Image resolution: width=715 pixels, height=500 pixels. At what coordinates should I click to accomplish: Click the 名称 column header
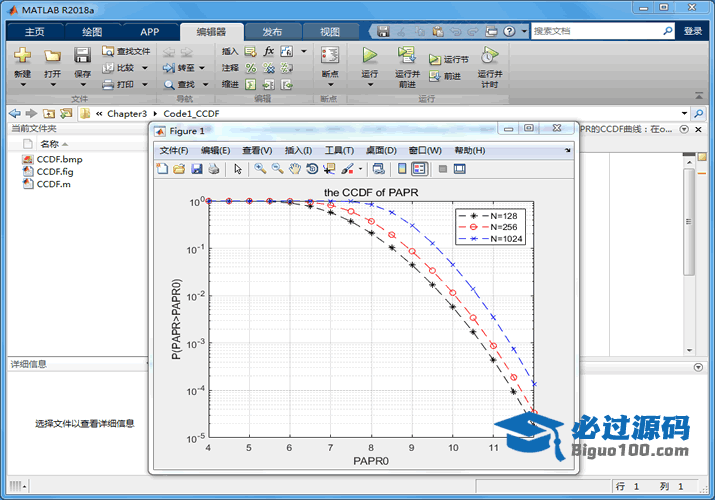click(x=49, y=144)
